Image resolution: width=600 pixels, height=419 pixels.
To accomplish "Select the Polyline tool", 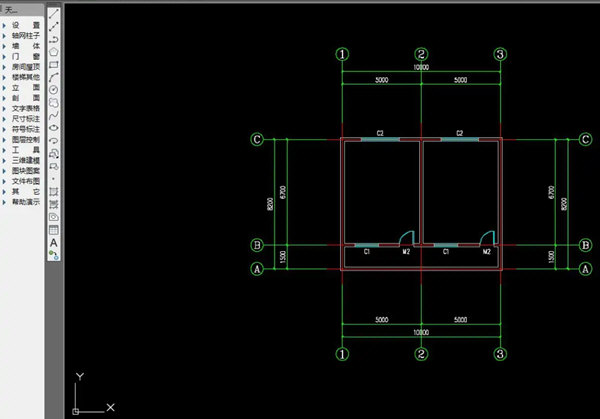I will 54,39.
